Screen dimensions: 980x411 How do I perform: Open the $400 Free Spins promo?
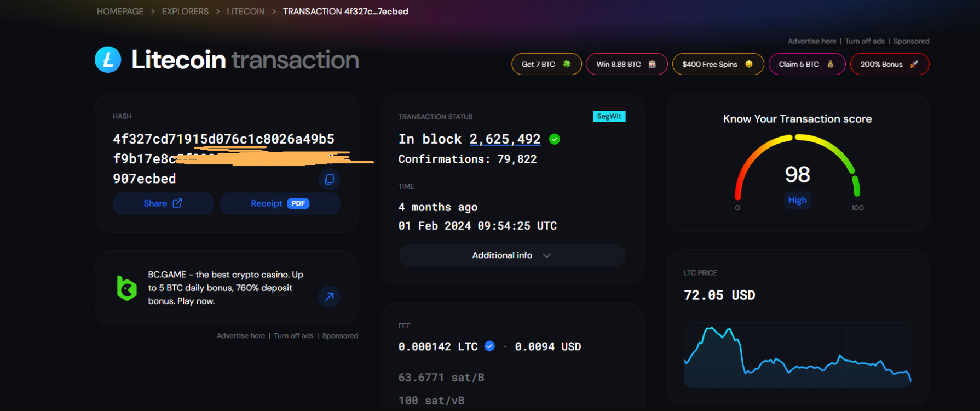coord(718,64)
